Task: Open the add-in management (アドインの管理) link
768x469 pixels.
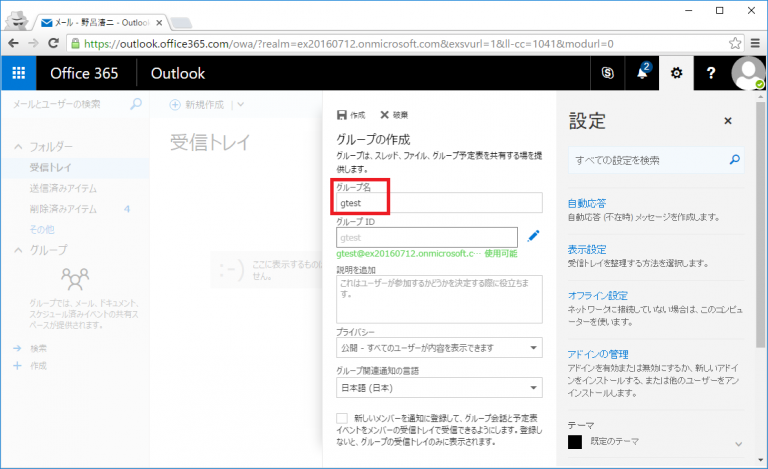Action: [x=598, y=353]
